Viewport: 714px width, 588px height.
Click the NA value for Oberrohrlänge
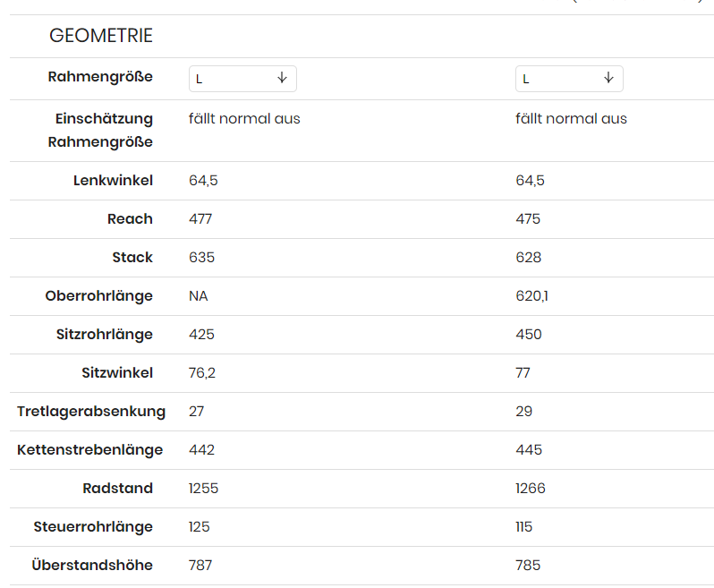click(199, 296)
